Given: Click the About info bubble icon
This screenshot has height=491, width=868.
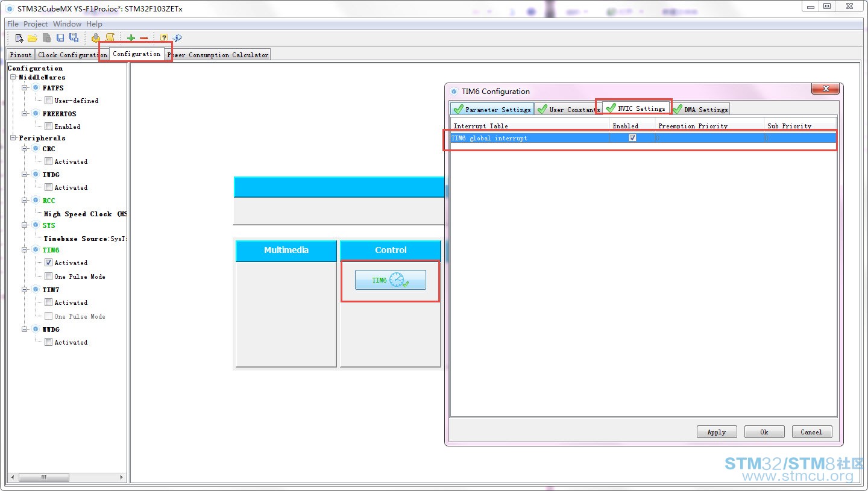Looking at the screenshot, I should 177,38.
